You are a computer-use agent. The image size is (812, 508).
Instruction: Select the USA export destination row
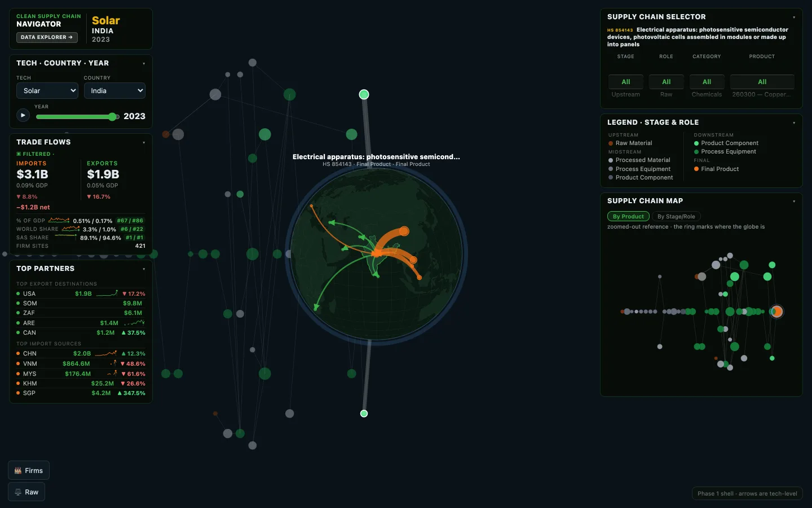point(81,294)
